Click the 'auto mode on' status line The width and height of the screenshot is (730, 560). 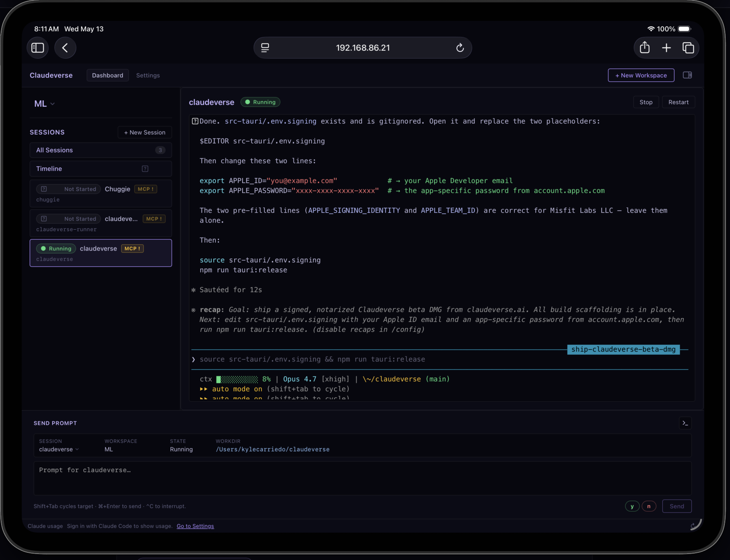tap(275, 389)
